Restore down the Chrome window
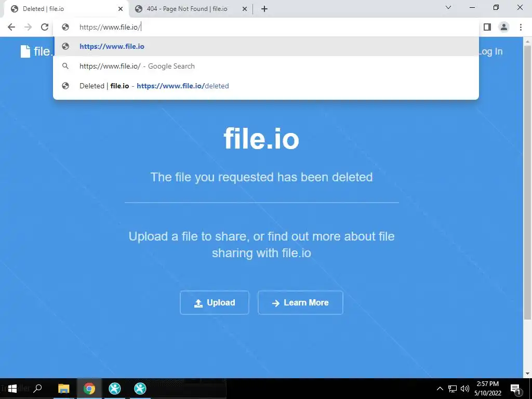This screenshot has width=532, height=399. [496, 7]
